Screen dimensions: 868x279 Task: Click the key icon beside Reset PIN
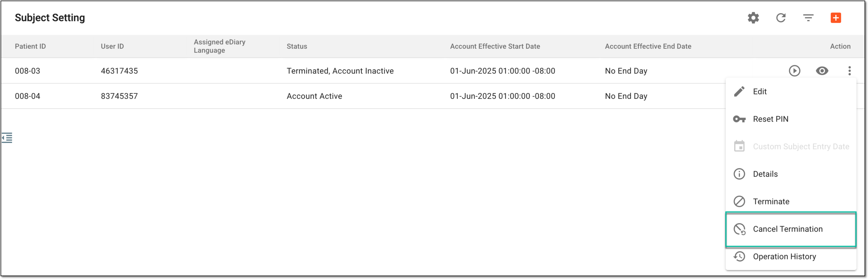pos(739,119)
